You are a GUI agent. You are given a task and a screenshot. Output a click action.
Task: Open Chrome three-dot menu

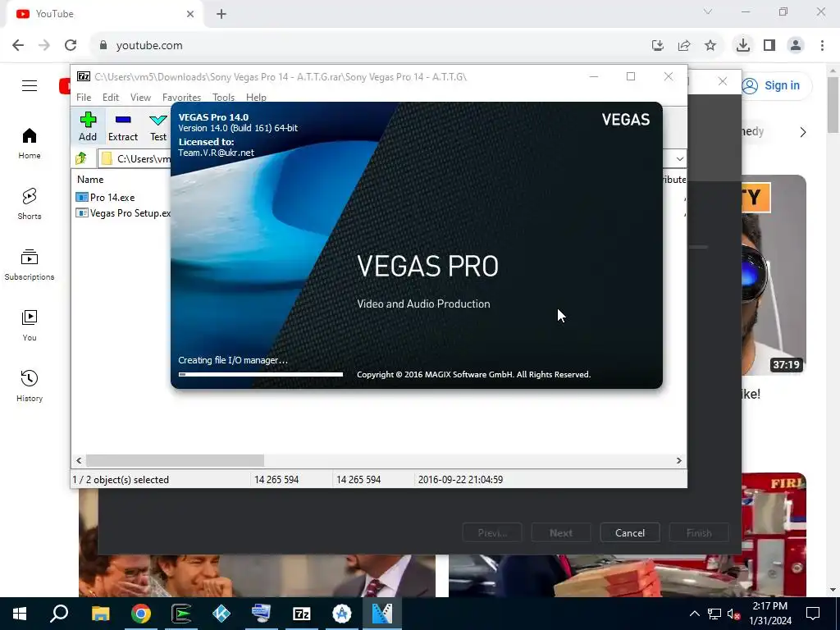tap(822, 46)
